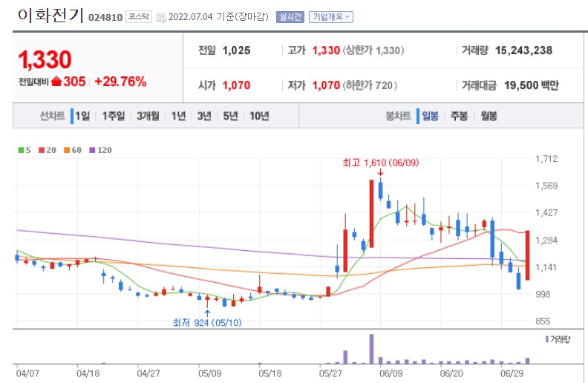Select the 1주일 line chart tab
Screen dimensions: 588x383
tap(114, 116)
